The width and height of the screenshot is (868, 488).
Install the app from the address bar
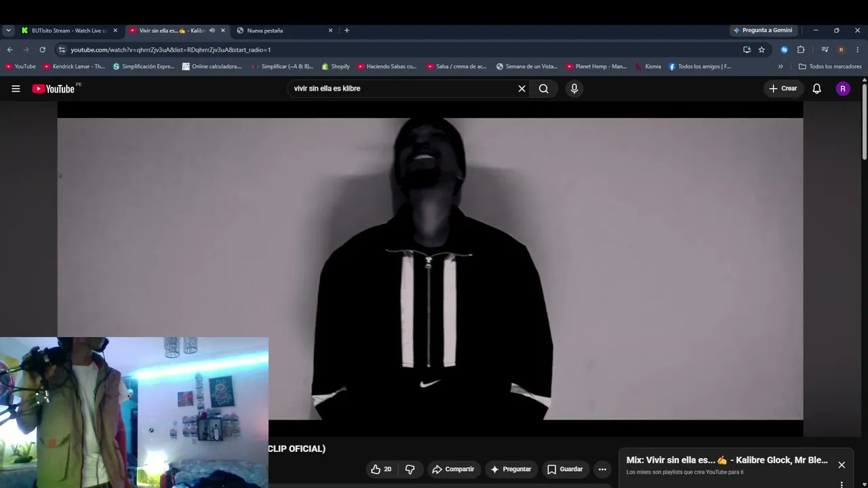(747, 49)
